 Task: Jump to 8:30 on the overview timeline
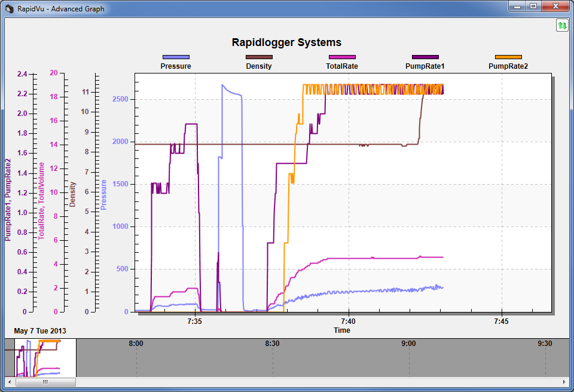point(272,344)
